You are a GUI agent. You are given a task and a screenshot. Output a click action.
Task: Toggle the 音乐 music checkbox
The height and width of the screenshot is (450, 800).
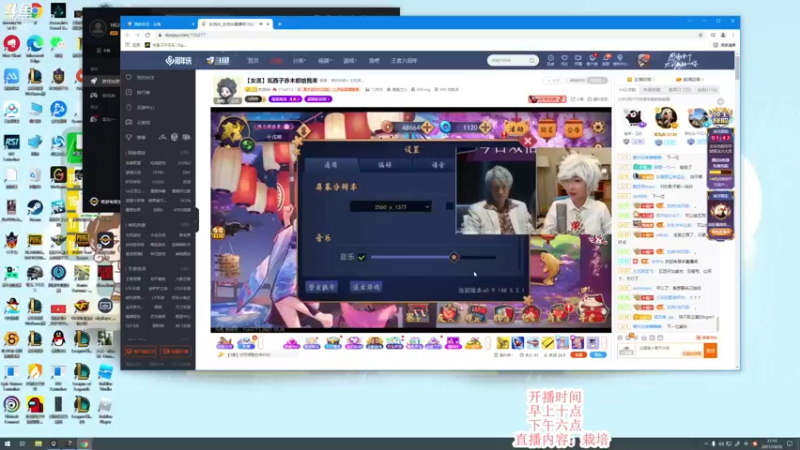point(362,257)
